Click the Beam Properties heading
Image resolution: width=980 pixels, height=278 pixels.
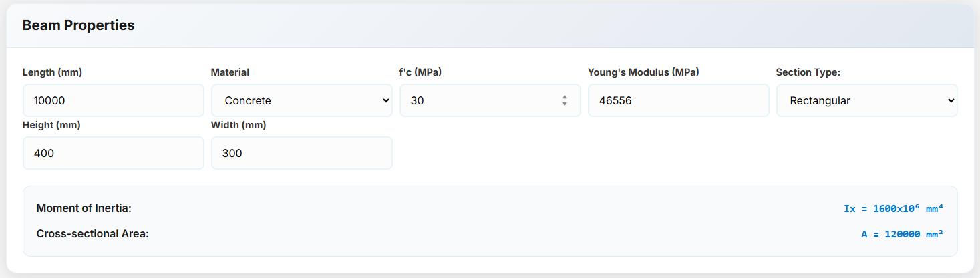78,25
